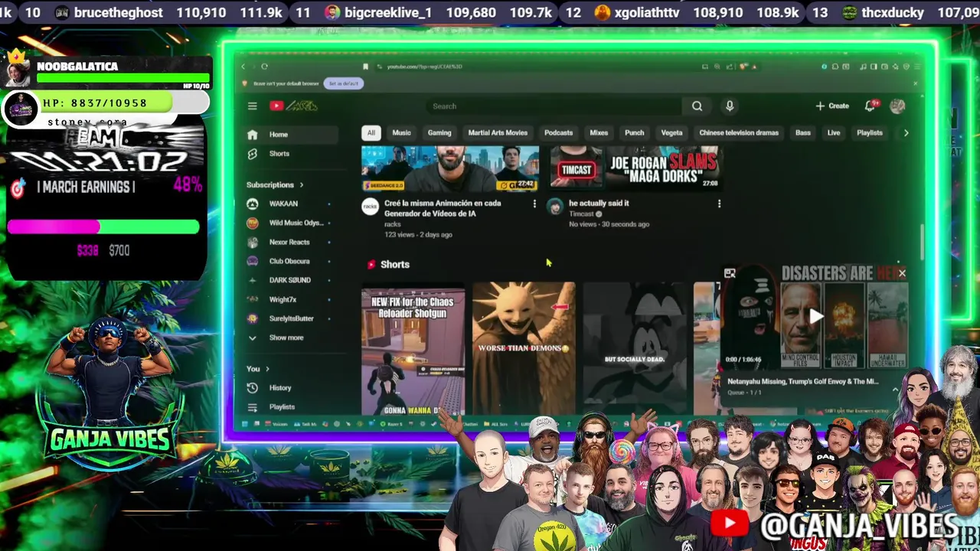Click the Brave shields icon in the address bar
The height and width of the screenshot is (551, 980).
click(741, 67)
